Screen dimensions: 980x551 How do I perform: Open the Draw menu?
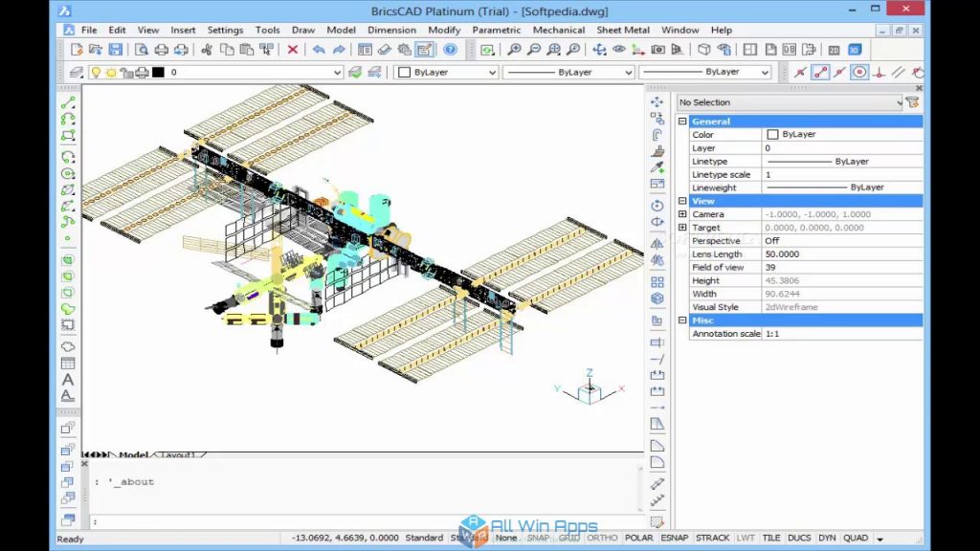[x=303, y=30]
